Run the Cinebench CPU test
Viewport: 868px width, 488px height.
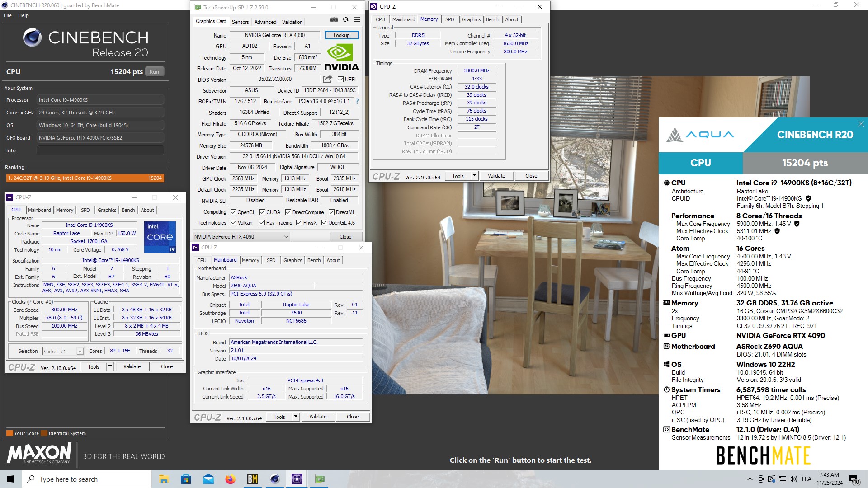[155, 72]
